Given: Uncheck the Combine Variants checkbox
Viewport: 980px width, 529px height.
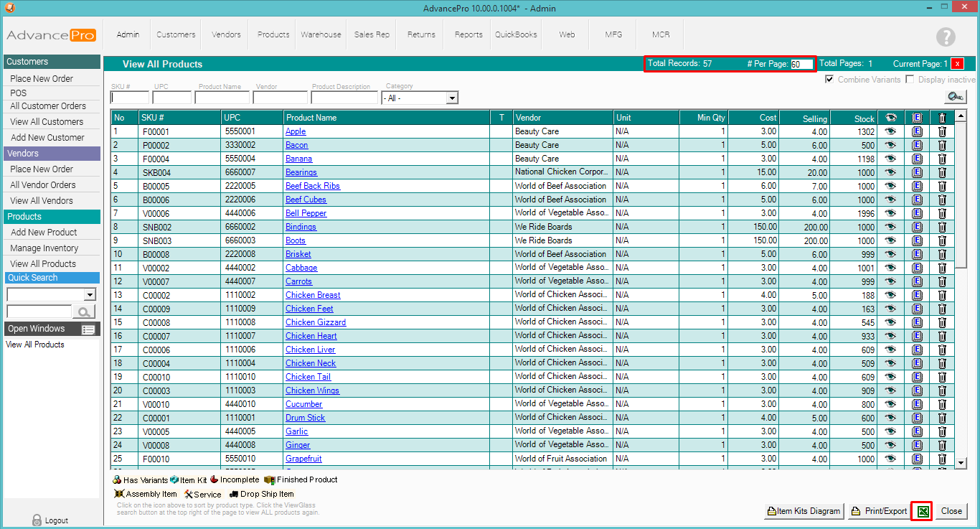Looking at the screenshot, I should point(829,80).
